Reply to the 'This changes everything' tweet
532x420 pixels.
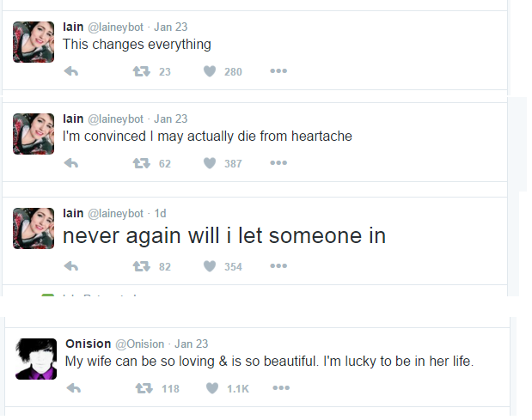click(71, 71)
